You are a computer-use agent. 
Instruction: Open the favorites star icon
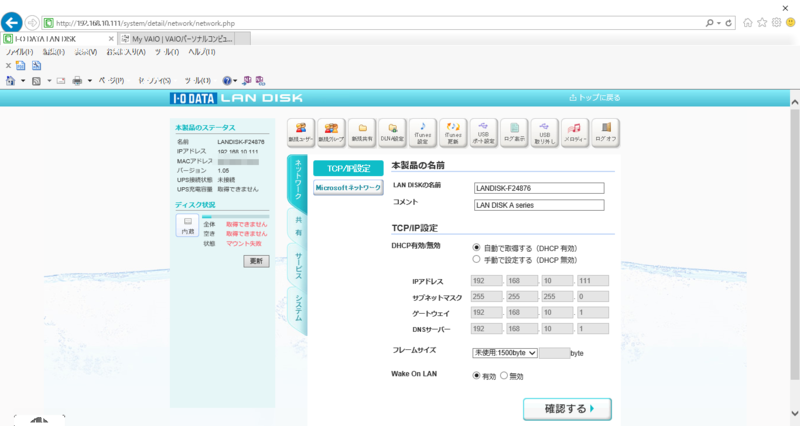pyautogui.click(x=762, y=22)
